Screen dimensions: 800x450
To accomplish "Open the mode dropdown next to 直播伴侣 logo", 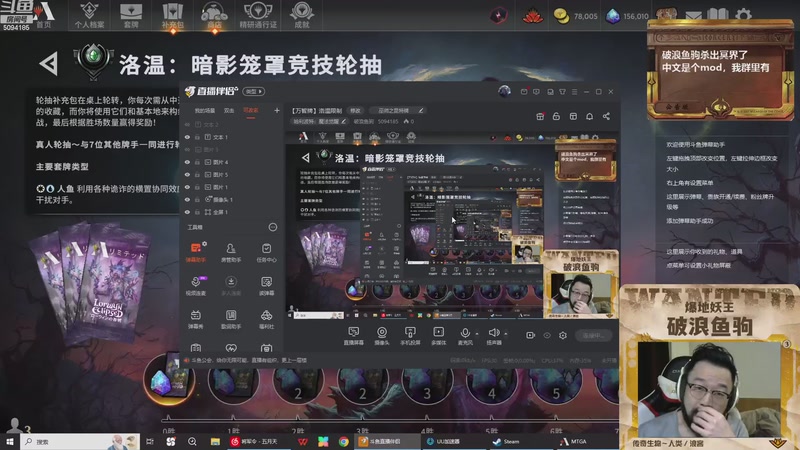I will pos(254,91).
